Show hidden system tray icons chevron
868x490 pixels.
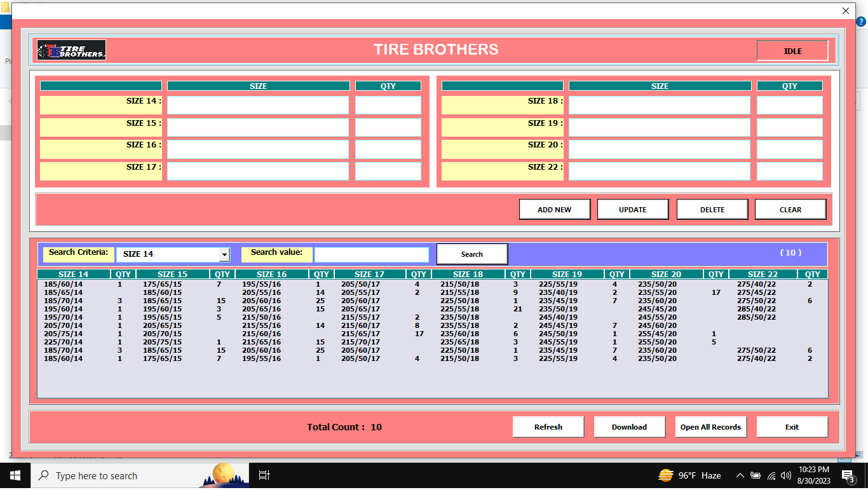pos(740,475)
